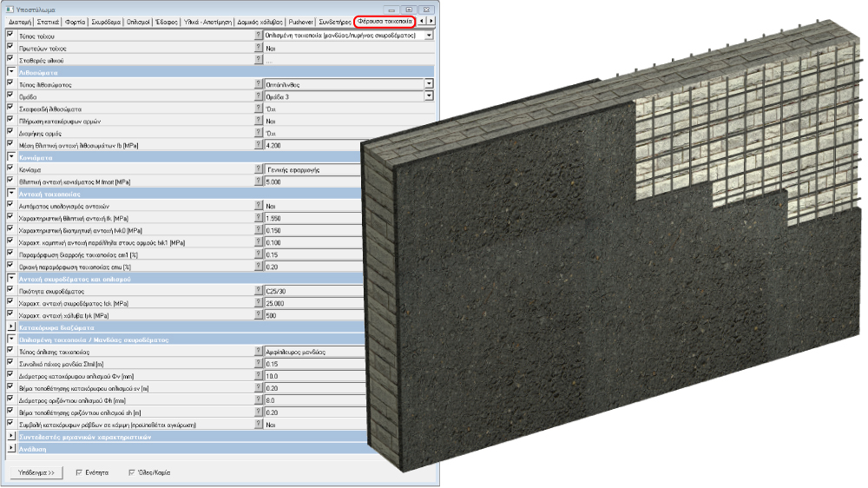
Task: Open the Τύπος τοίχου dropdown
Action: pos(429,36)
